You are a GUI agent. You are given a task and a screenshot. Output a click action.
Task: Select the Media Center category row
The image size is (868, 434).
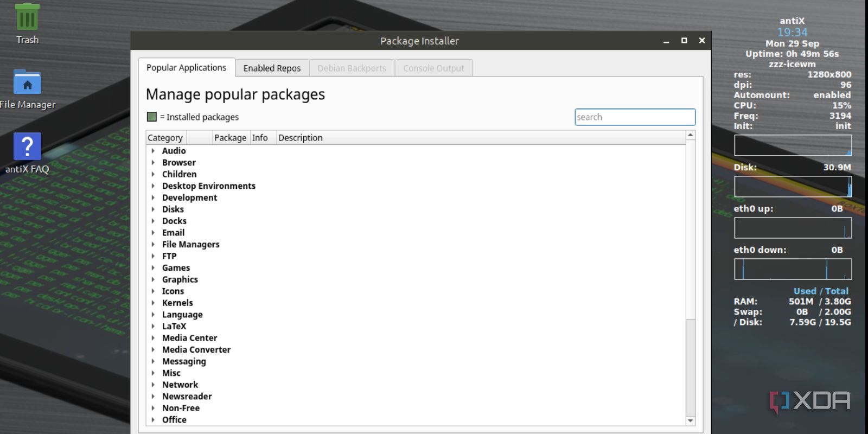click(x=416, y=338)
